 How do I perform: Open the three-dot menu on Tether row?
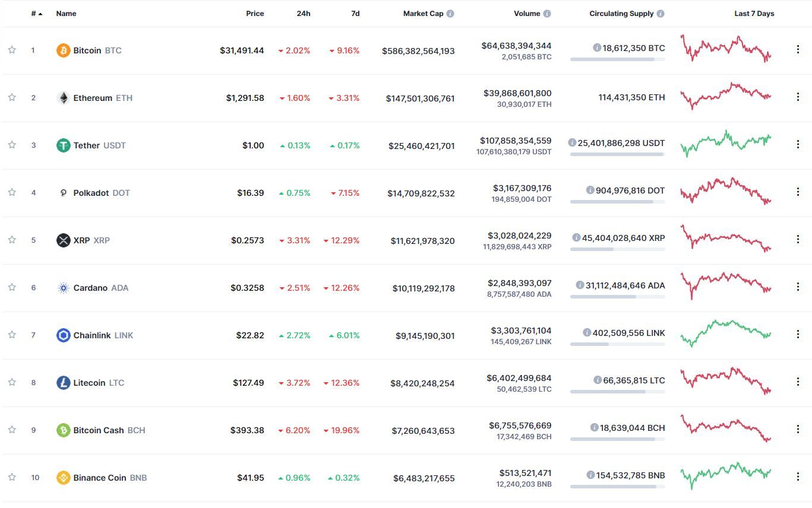[x=798, y=144]
